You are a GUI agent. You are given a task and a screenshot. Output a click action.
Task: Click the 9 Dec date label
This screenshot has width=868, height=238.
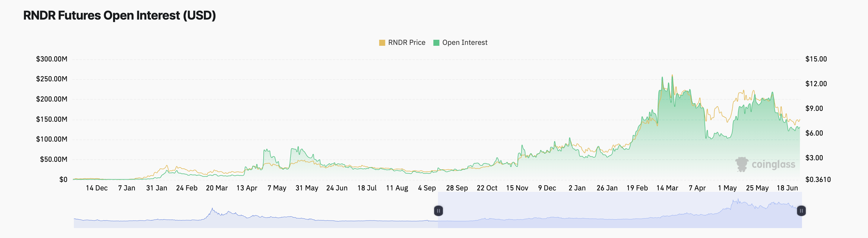point(547,188)
